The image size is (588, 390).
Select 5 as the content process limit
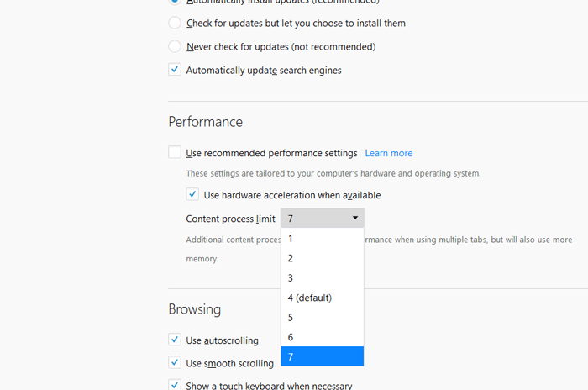click(x=322, y=318)
